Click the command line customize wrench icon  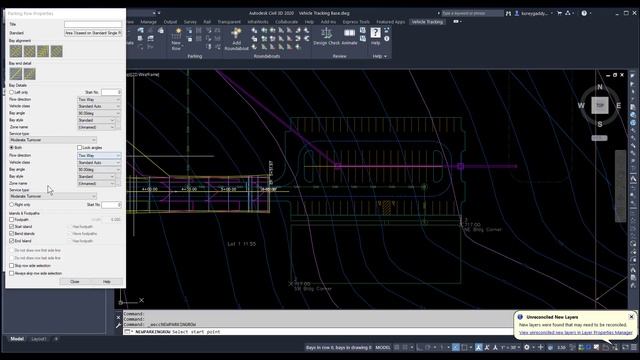click(x=118, y=325)
